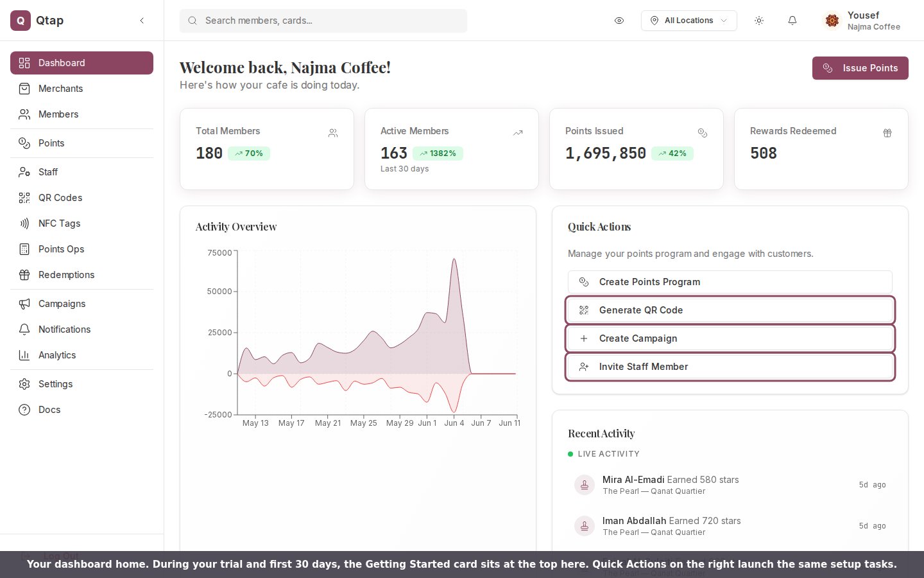Viewport: 924px width, 578px height.
Task: Collapse the sidebar with the chevron
Action: click(x=142, y=21)
